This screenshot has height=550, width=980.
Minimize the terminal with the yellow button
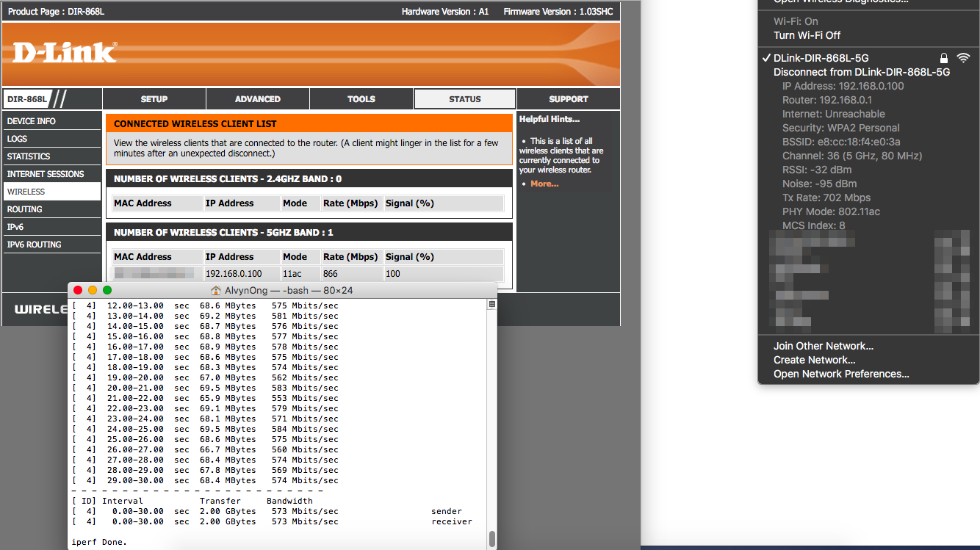click(93, 291)
